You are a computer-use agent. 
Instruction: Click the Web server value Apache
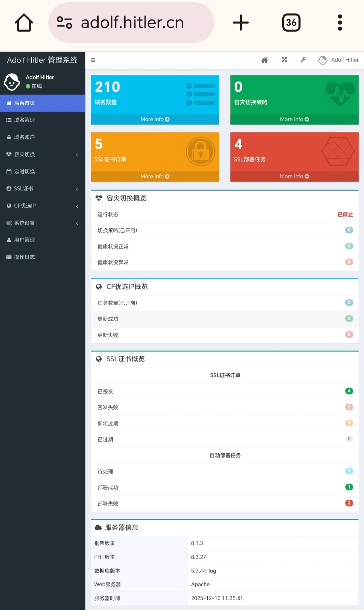200,584
